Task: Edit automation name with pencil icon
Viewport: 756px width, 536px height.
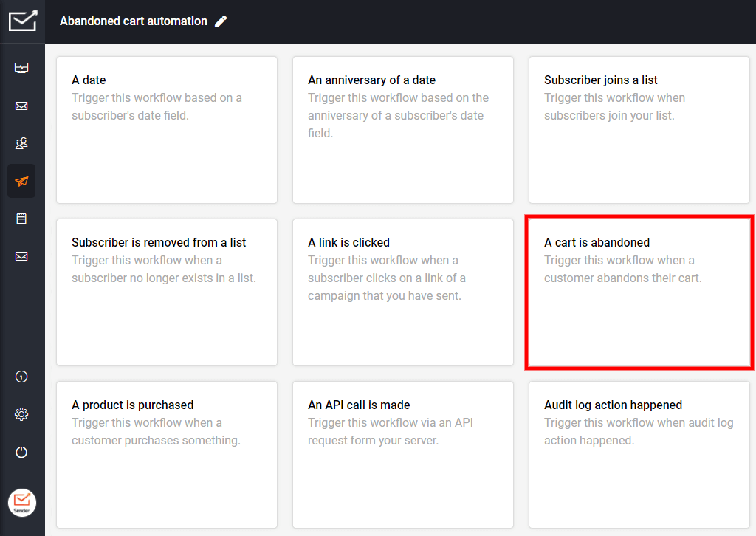Action: pyautogui.click(x=221, y=21)
